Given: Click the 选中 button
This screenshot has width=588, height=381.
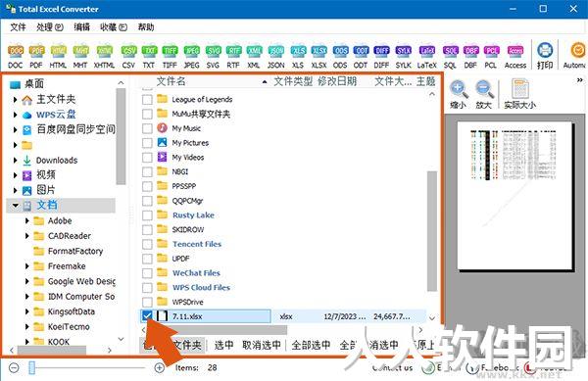Looking at the screenshot, I should tap(223, 345).
